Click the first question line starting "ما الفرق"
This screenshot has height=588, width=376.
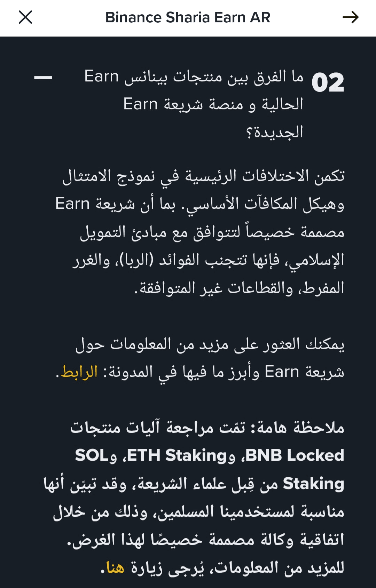(194, 77)
